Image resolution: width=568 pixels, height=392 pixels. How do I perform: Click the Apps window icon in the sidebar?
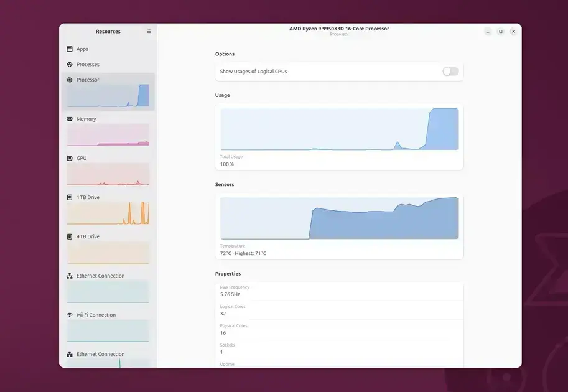tap(70, 49)
